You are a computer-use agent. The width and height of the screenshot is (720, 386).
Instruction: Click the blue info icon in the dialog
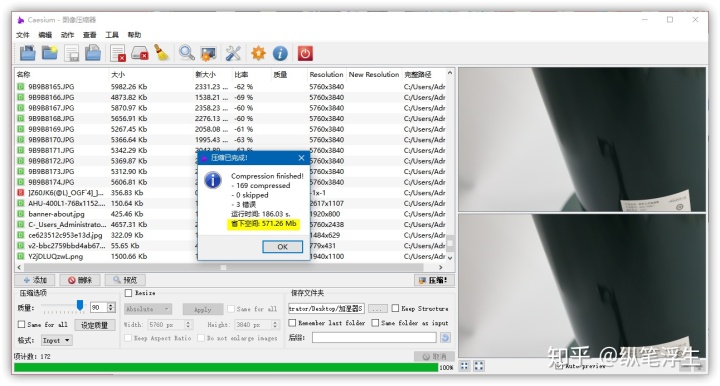click(213, 180)
